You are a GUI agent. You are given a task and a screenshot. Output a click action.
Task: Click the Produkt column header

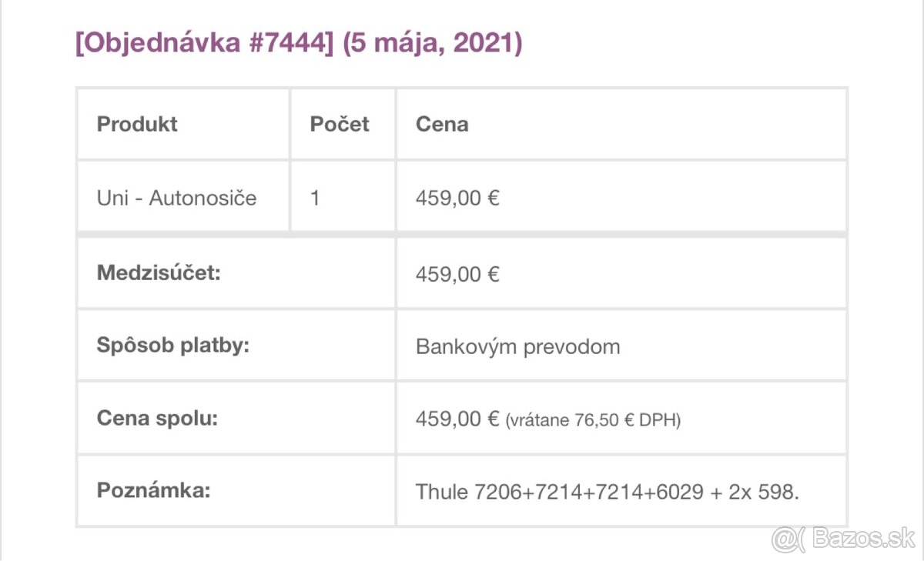coord(137,124)
